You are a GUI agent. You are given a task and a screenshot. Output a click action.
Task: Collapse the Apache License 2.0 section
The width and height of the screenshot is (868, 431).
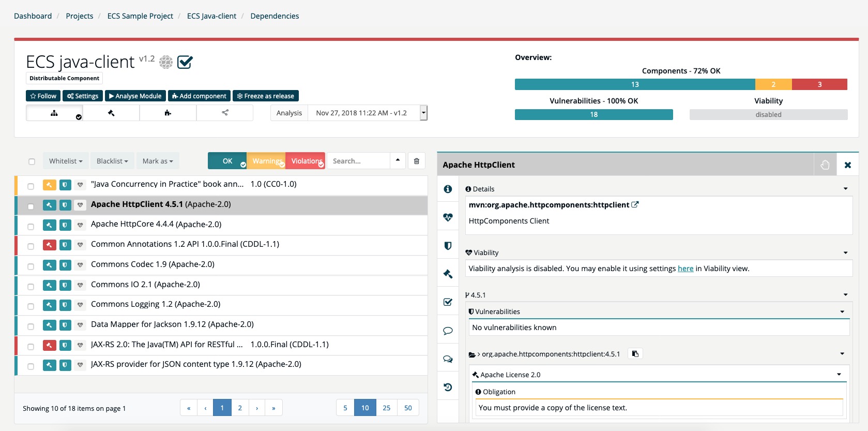tap(839, 375)
